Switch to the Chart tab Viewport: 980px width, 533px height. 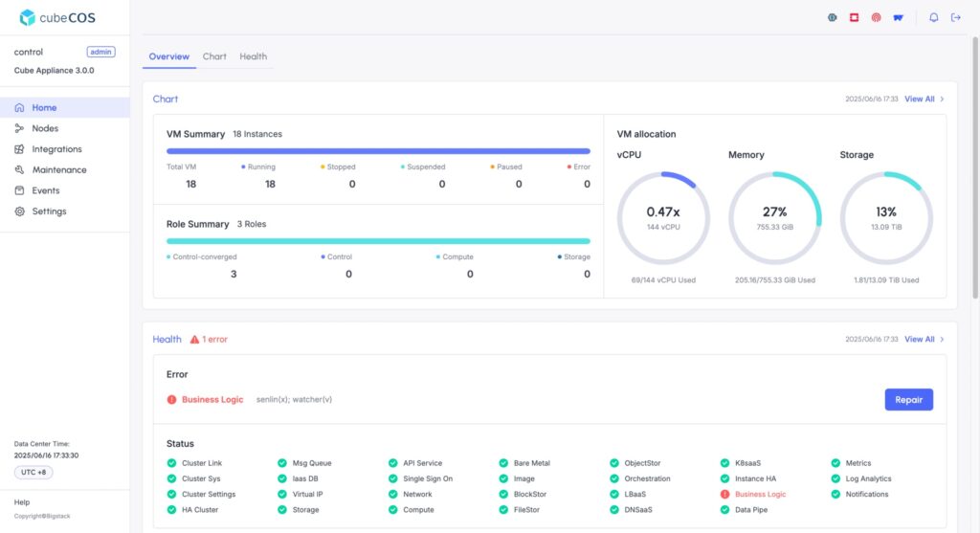[214, 56]
